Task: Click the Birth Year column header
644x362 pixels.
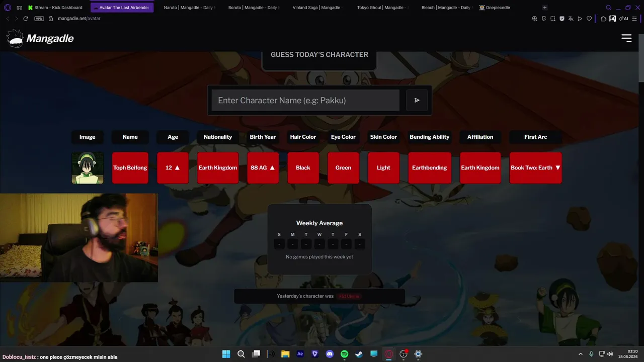Action: pos(263,137)
